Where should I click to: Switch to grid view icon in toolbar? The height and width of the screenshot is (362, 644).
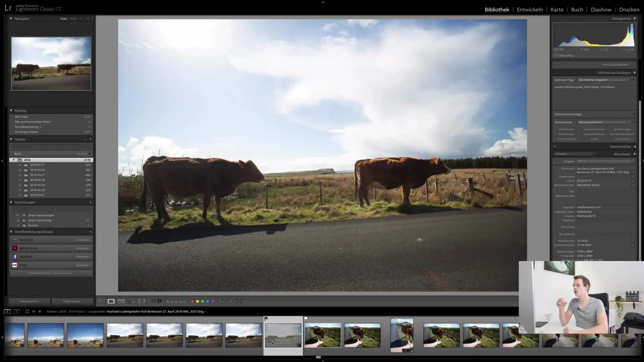pyautogui.click(x=101, y=301)
